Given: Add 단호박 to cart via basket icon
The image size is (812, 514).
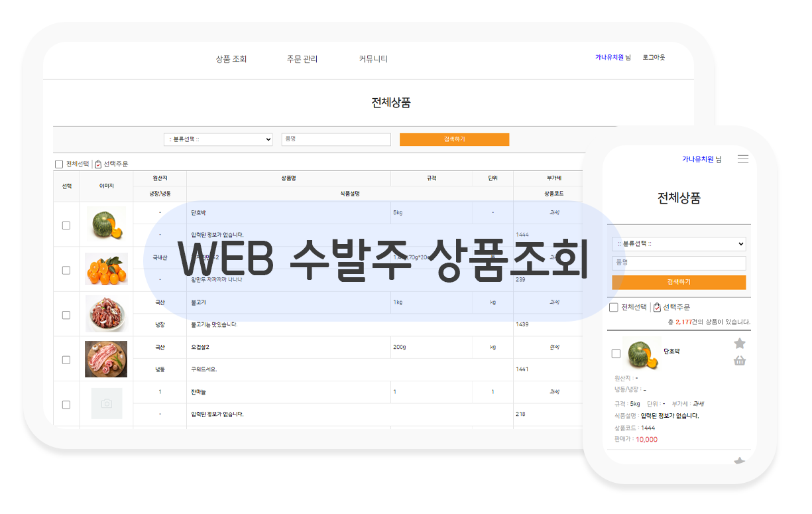Looking at the screenshot, I should click(740, 361).
